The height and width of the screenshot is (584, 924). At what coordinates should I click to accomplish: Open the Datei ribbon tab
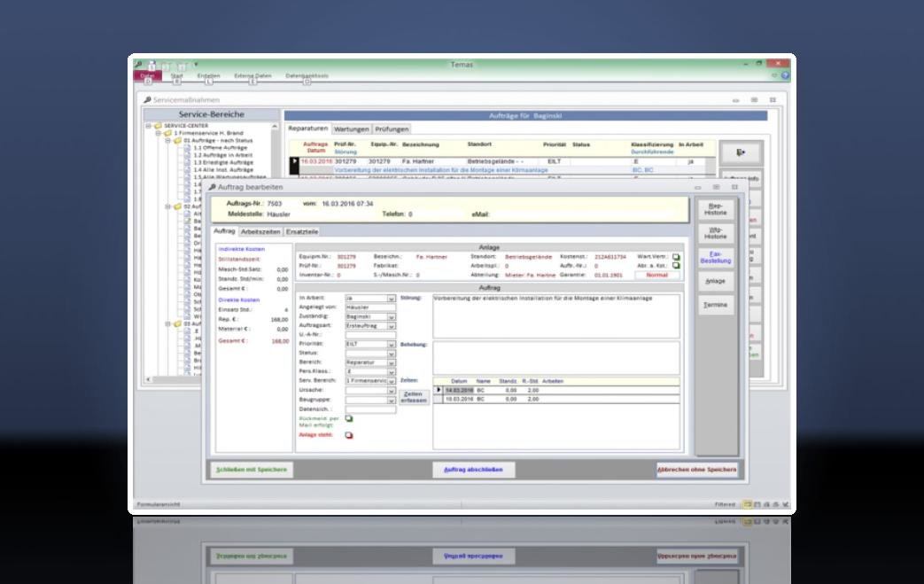point(147,76)
